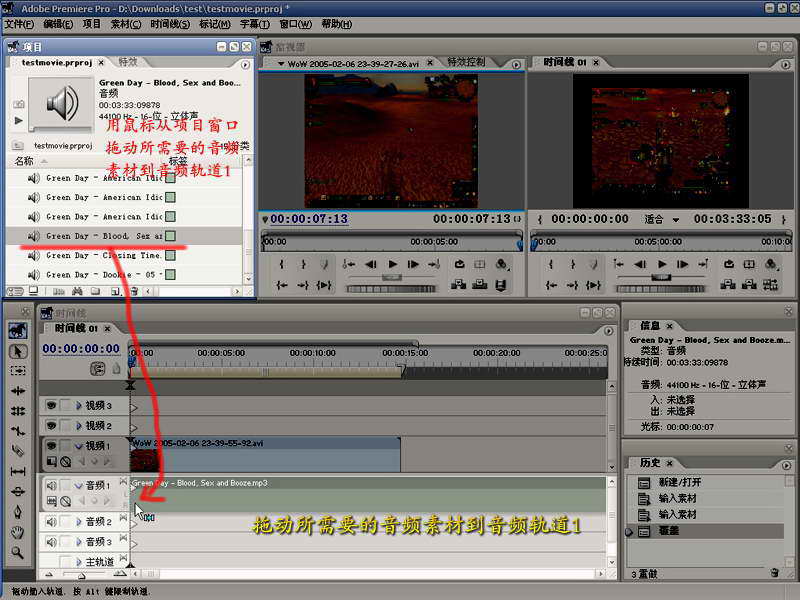The width and height of the screenshot is (800, 600).
Task: Select the Hand tool
Action: [18, 532]
